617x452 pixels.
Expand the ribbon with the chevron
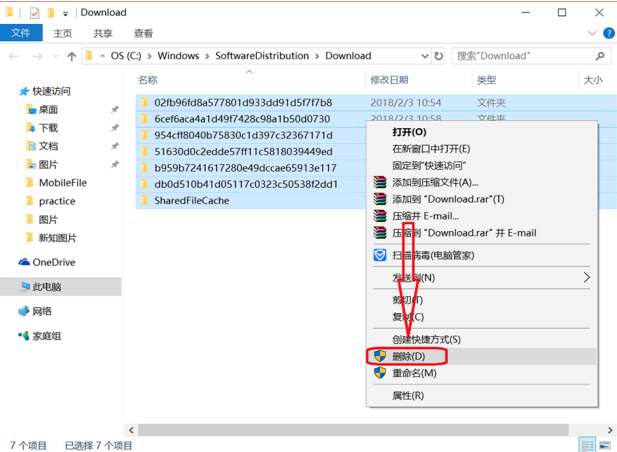pos(590,33)
